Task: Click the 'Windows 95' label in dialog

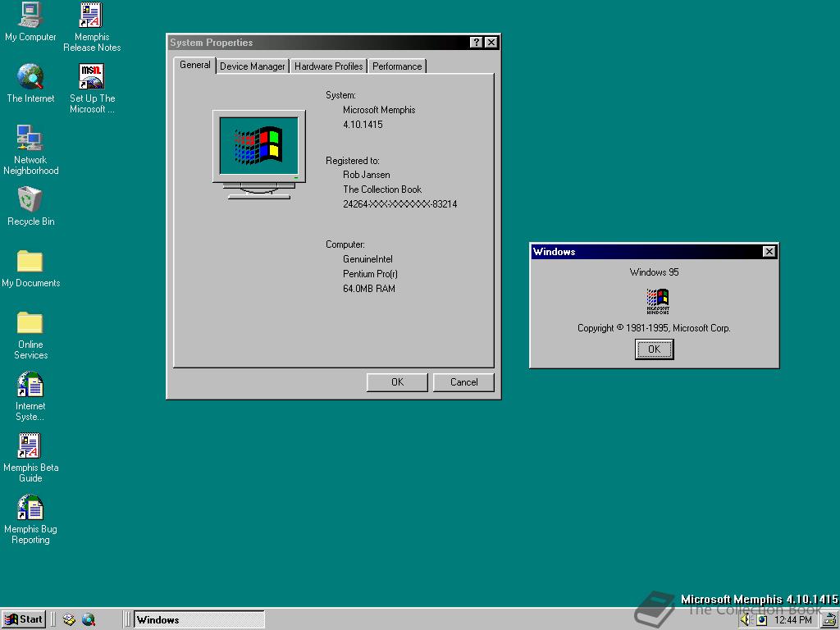Action: click(654, 272)
